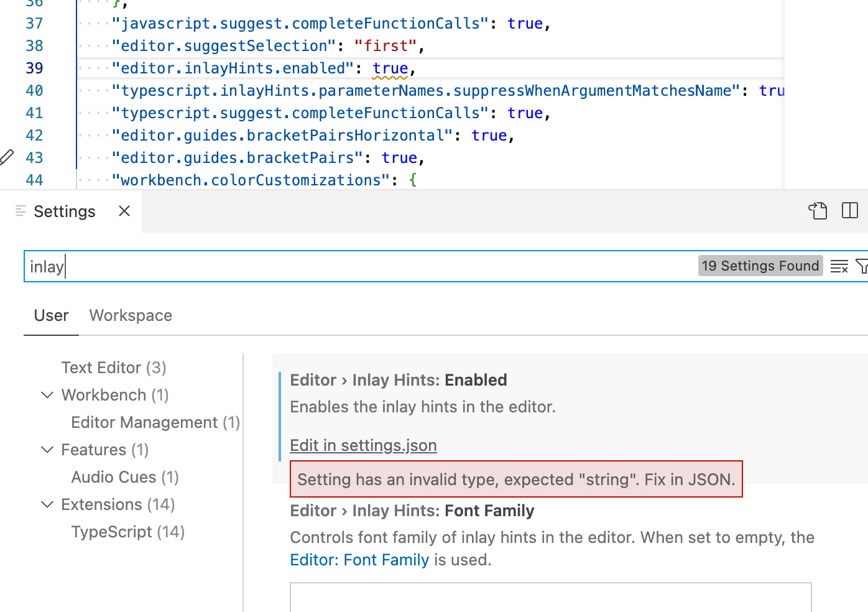Switch to the Workspace settings tab
The image size is (868, 612).
(130, 315)
